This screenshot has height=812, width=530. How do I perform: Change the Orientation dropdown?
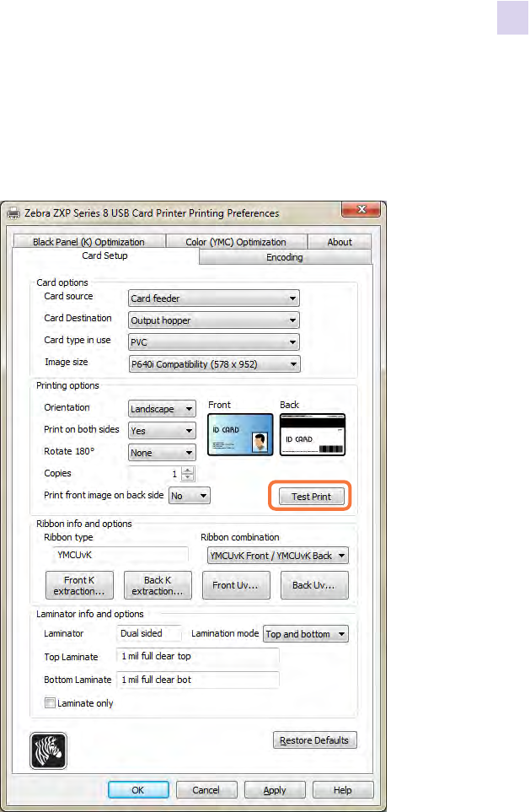[x=162, y=409]
